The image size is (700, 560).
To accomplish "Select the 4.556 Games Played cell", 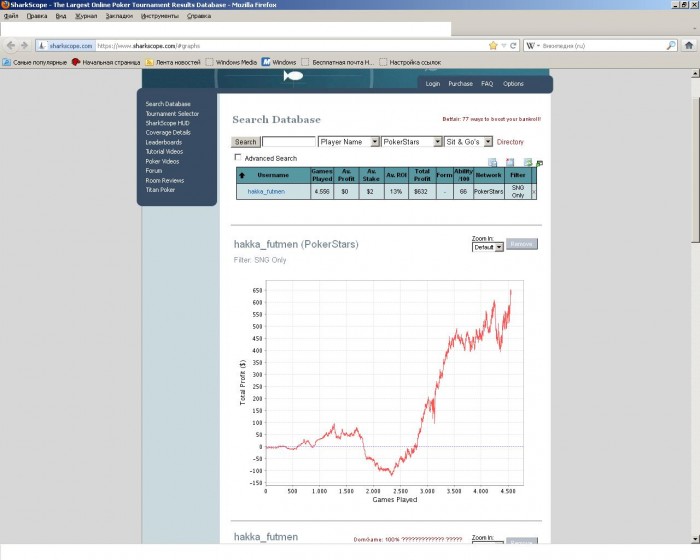I will coord(322,192).
